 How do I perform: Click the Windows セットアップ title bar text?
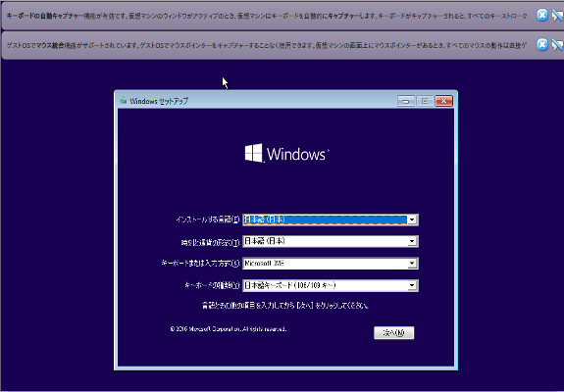tap(159, 101)
